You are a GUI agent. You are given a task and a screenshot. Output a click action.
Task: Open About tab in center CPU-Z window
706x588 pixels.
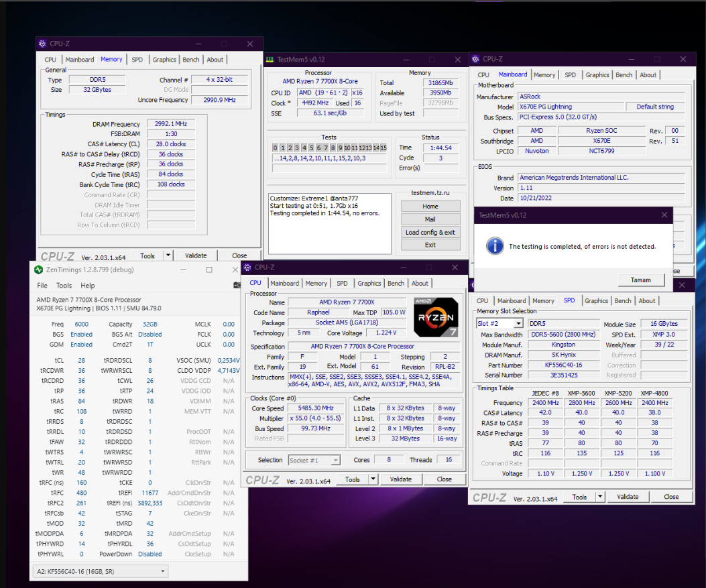420,283
